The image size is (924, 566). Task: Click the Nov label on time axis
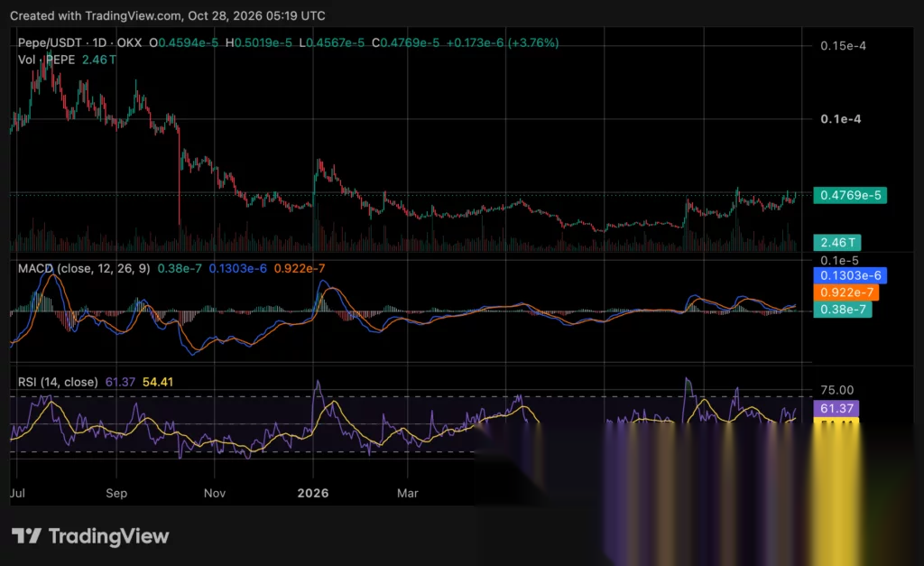coord(215,493)
